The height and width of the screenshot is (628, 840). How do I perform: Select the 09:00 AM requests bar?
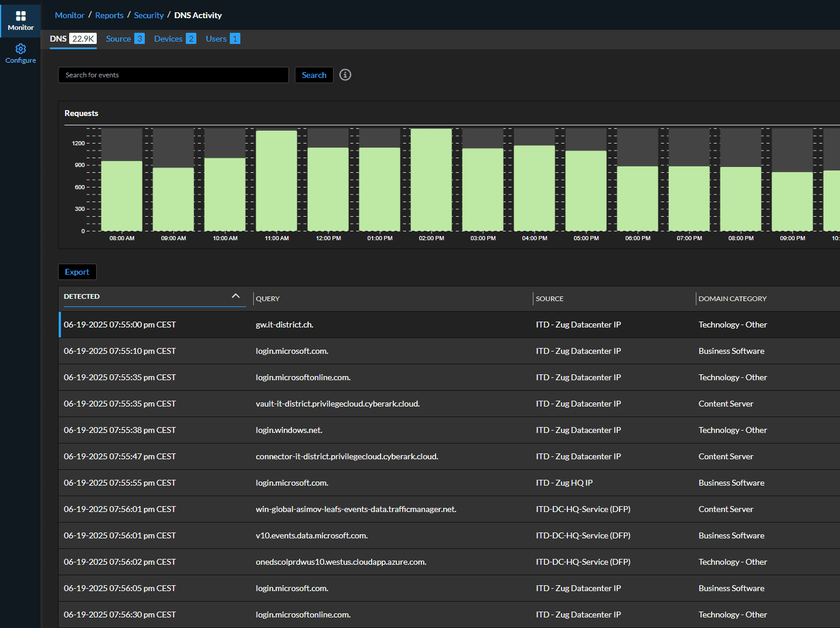[x=174, y=199]
